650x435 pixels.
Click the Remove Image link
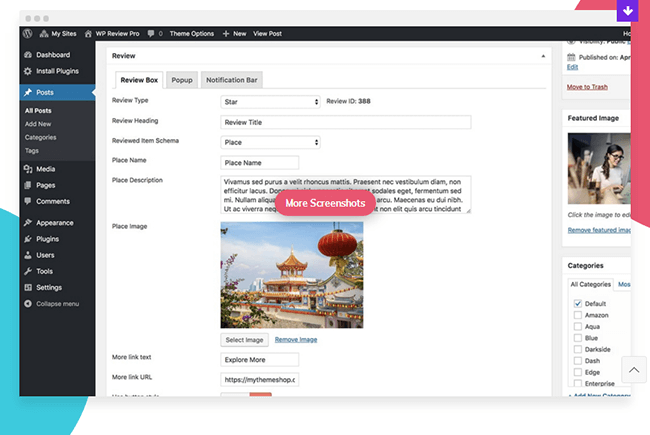point(296,340)
